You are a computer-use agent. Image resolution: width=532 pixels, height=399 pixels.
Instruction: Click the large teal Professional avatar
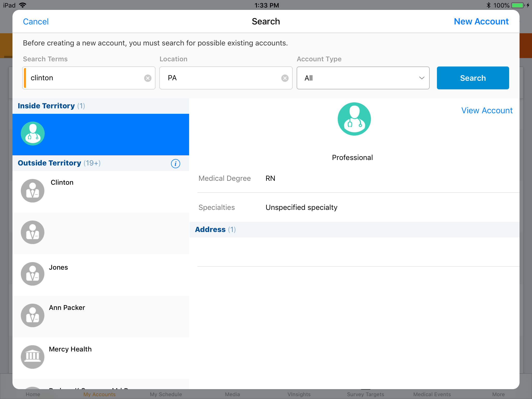tap(354, 119)
